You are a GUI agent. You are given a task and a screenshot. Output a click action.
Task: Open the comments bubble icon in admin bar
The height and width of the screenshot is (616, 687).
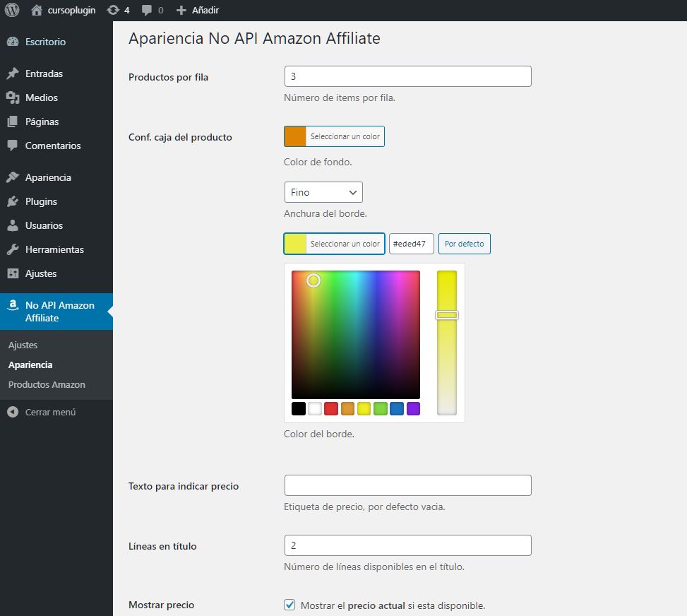[147, 10]
